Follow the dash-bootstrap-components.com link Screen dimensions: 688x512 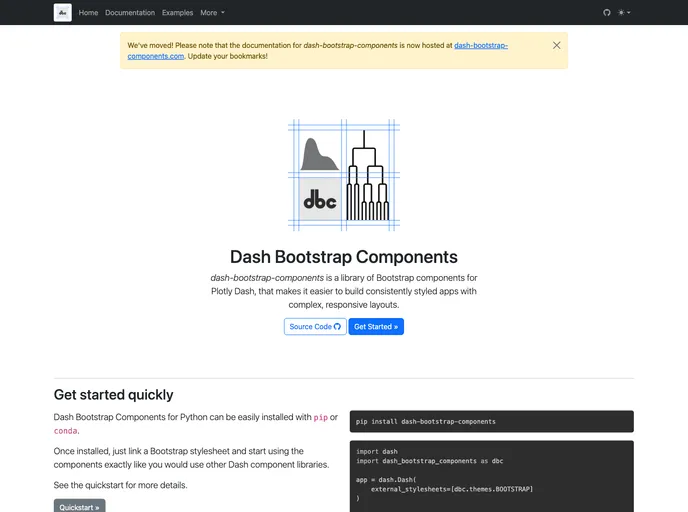pyautogui.click(x=481, y=45)
